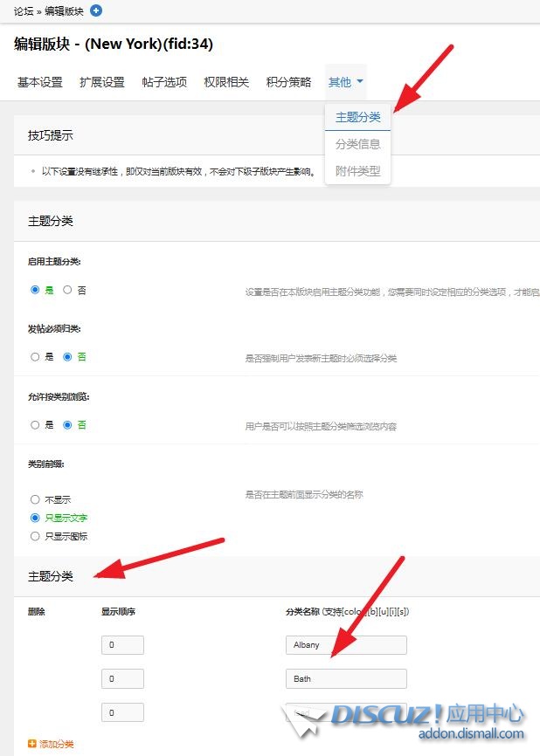Choose 分类信息 in the dropdown menu
The image size is (540, 756).
point(358,144)
